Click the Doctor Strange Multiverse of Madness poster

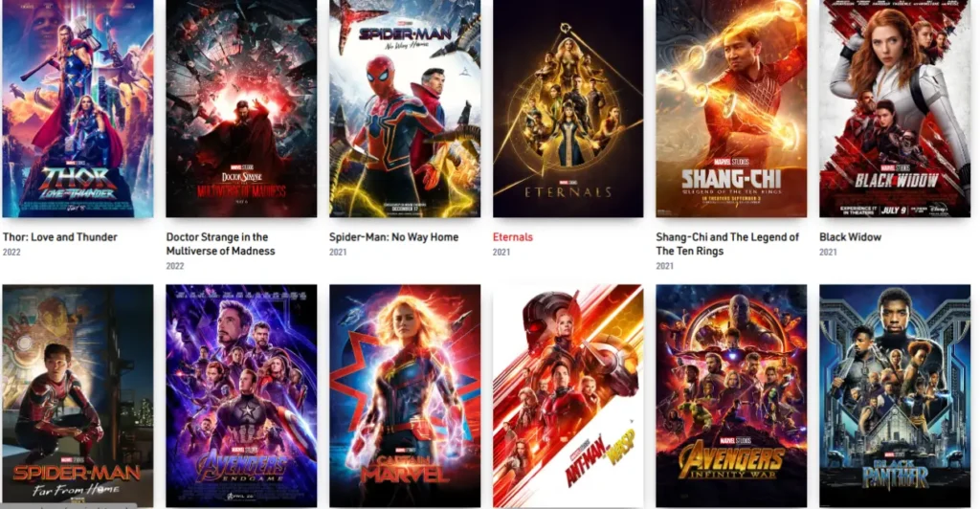click(x=241, y=109)
